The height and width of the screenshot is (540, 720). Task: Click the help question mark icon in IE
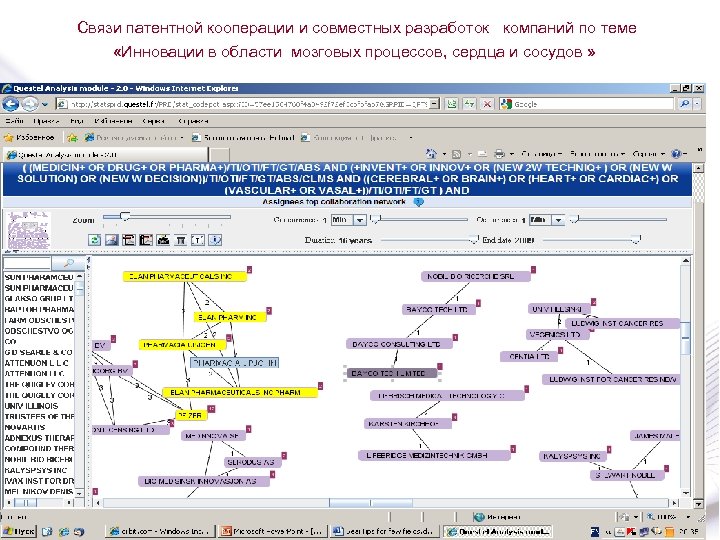click(x=675, y=153)
